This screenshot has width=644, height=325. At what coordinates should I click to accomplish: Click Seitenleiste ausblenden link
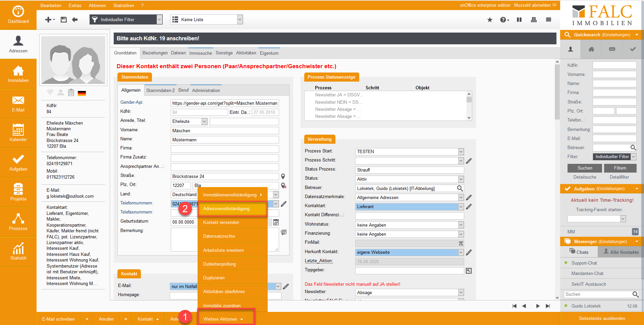pos(602,319)
